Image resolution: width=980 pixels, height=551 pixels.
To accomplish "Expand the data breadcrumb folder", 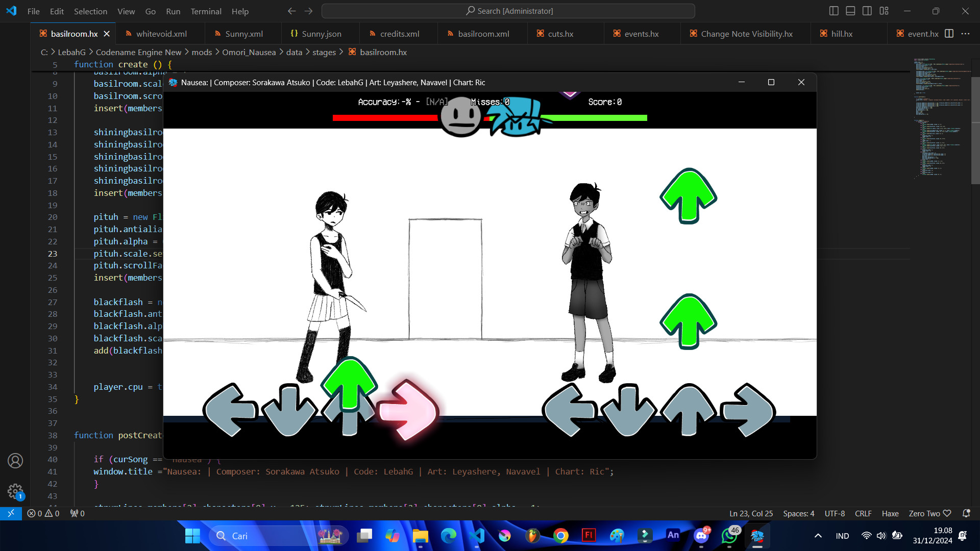I will tap(294, 52).
